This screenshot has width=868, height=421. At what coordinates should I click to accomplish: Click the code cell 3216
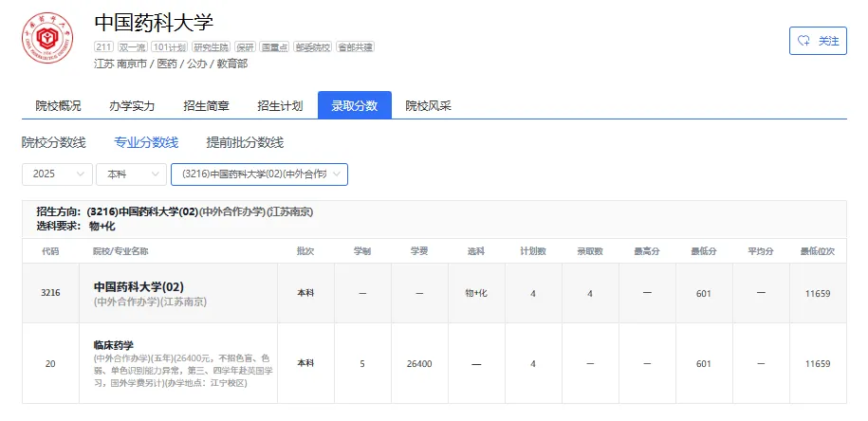[x=50, y=293]
